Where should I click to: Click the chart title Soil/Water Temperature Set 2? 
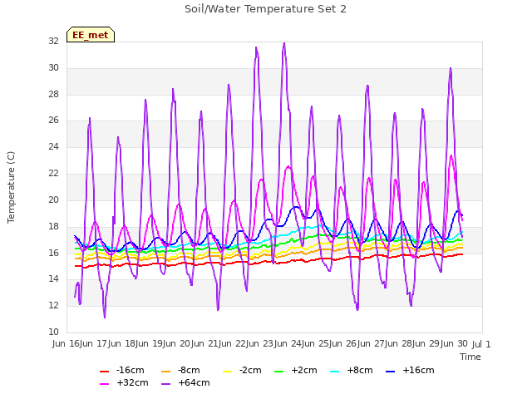point(265,9)
